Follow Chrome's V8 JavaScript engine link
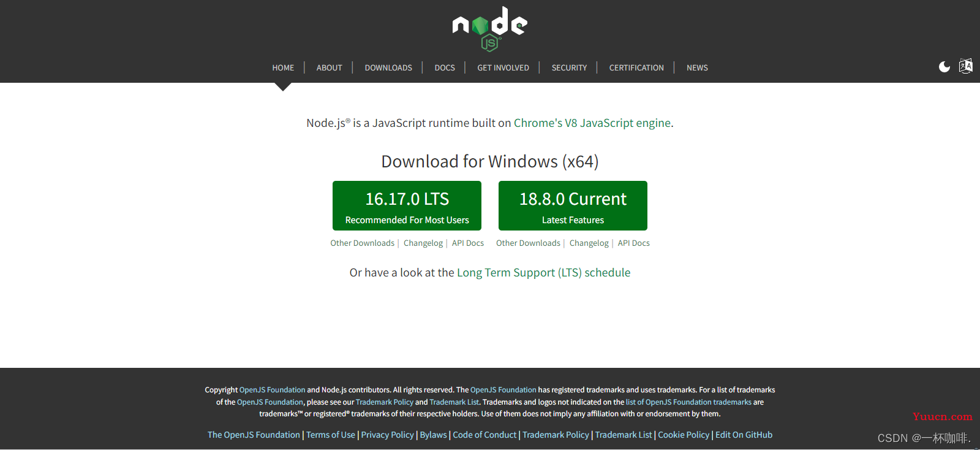 (592, 123)
